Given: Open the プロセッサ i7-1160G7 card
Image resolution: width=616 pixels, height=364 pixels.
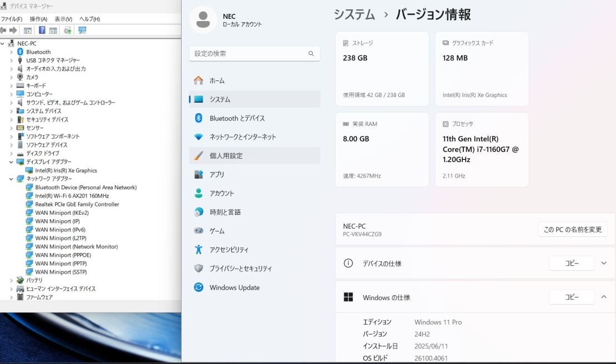Looking at the screenshot, I should [482, 149].
